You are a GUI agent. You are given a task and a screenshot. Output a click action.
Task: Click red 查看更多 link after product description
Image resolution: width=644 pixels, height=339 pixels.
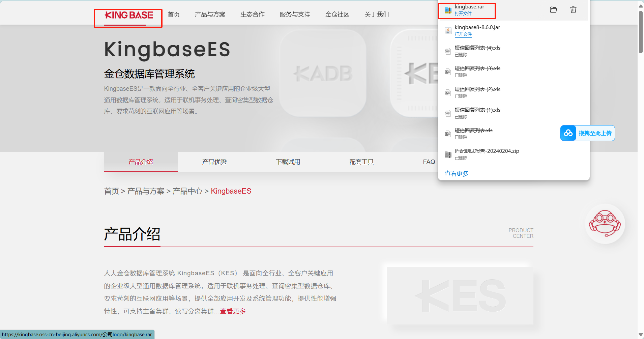233,311
